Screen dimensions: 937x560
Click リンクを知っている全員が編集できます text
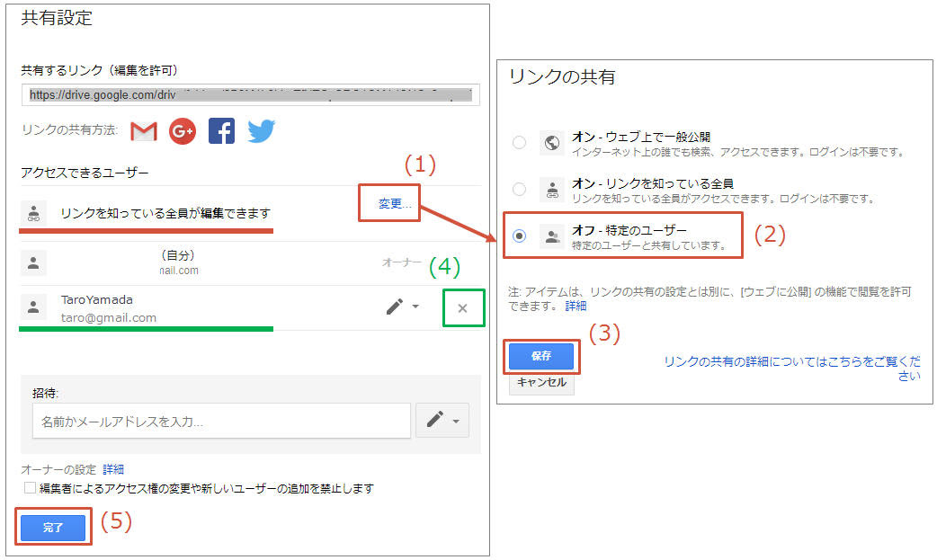click(x=165, y=213)
